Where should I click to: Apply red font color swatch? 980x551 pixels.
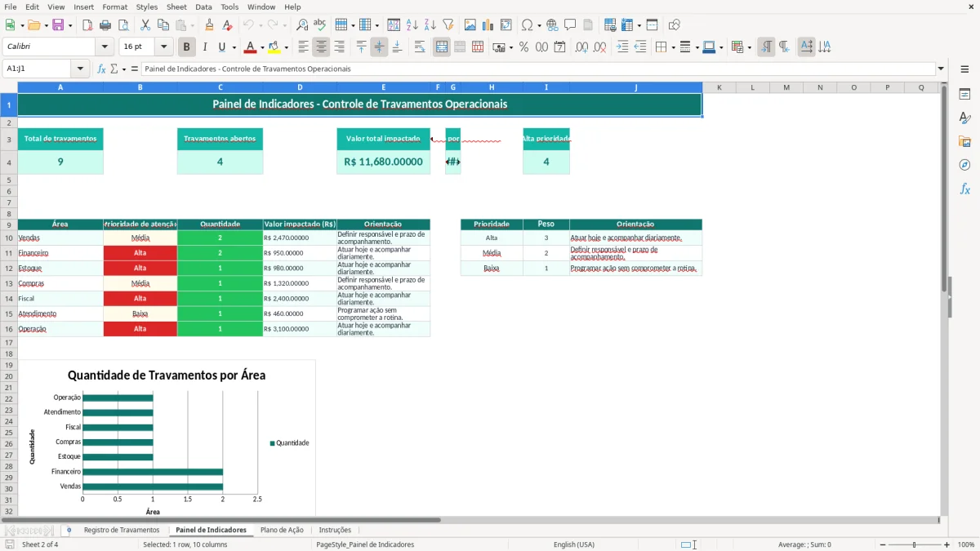251,47
